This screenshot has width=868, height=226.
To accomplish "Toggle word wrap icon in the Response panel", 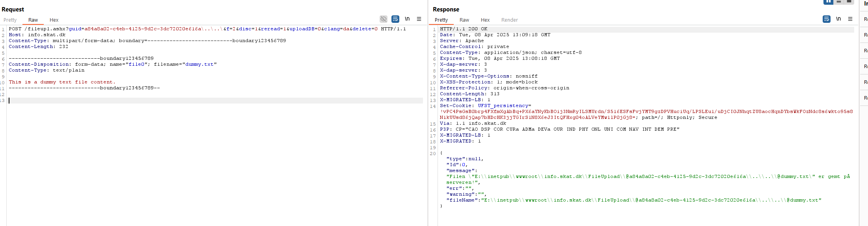I will pyautogui.click(x=827, y=19).
